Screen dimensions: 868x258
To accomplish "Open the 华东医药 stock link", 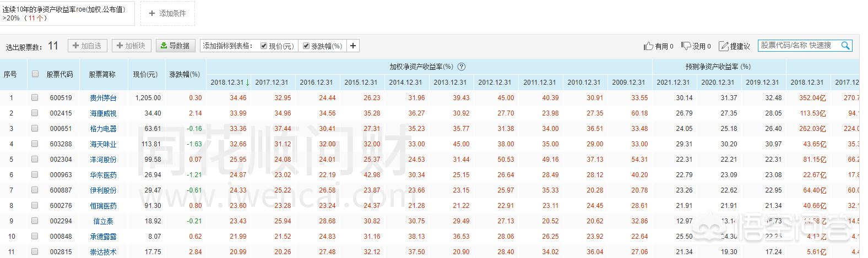I will click(103, 175).
